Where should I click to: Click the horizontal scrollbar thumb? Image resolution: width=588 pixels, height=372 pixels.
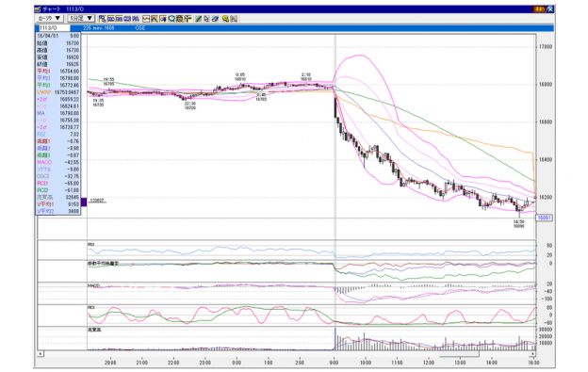click(460, 354)
